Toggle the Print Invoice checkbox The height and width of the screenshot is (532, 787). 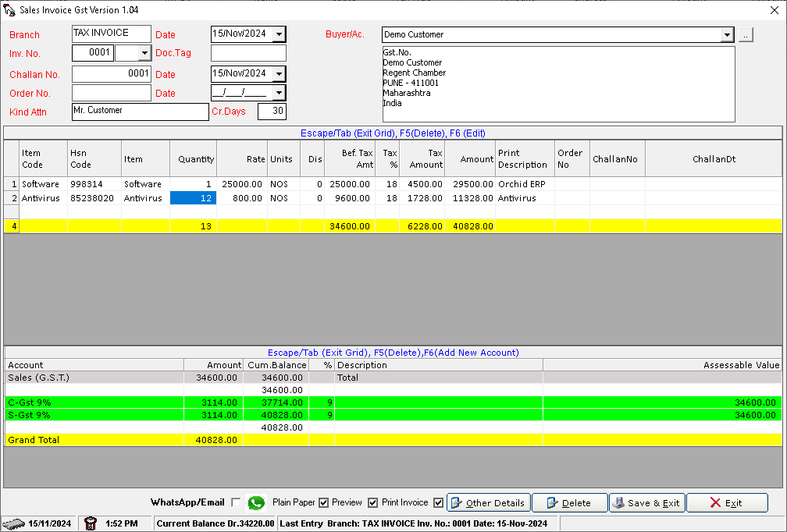[x=439, y=502]
